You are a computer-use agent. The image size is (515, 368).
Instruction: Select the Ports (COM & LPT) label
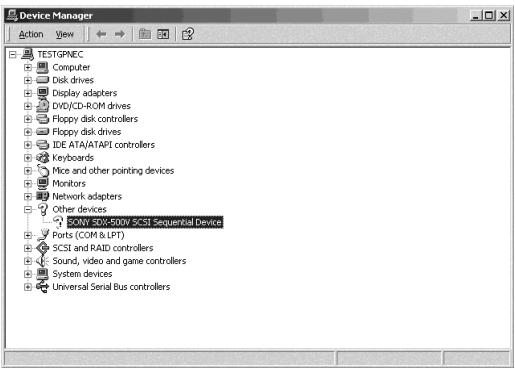point(88,235)
